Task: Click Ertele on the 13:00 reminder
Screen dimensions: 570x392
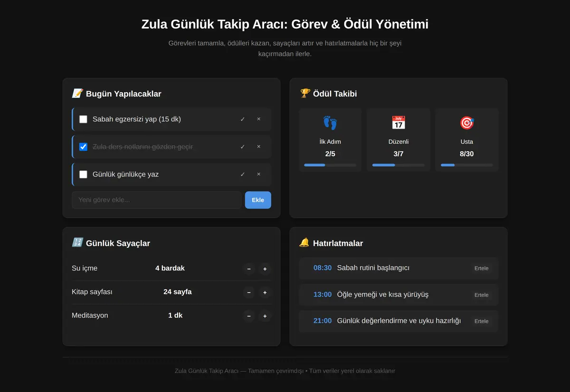Action: tap(481, 295)
